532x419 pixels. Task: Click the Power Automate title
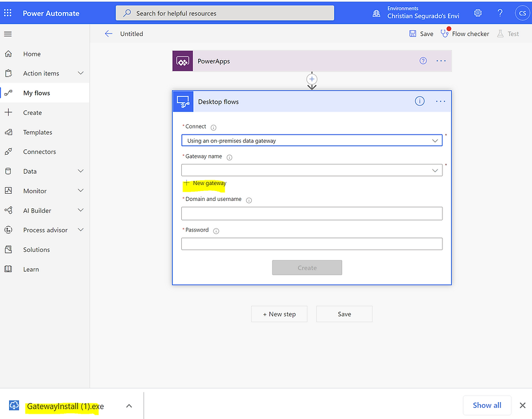point(51,13)
